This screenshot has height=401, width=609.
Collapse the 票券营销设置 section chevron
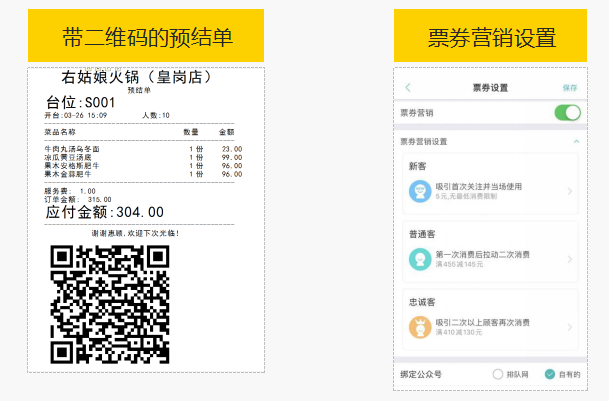coord(575,141)
